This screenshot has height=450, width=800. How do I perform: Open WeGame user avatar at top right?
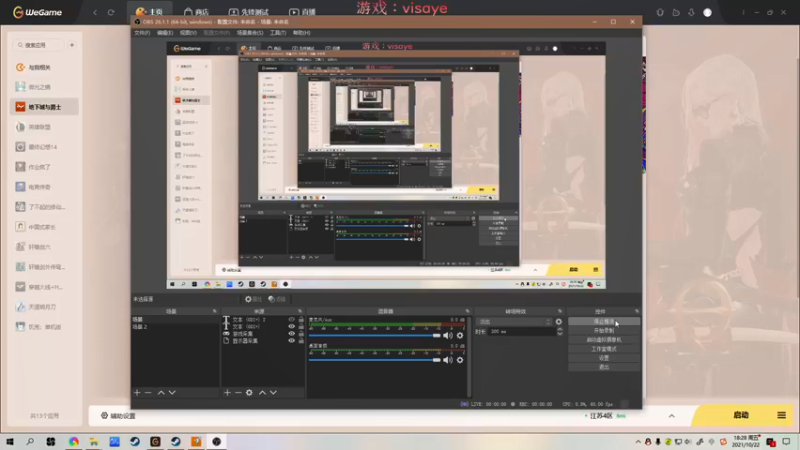(x=707, y=12)
